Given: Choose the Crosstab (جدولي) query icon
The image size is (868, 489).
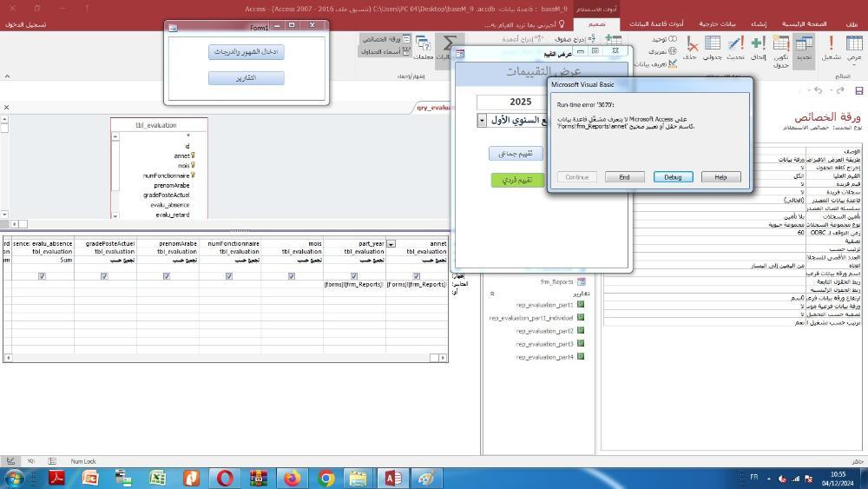Looking at the screenshot, I should pyautogui.click(x=713, y=48).
